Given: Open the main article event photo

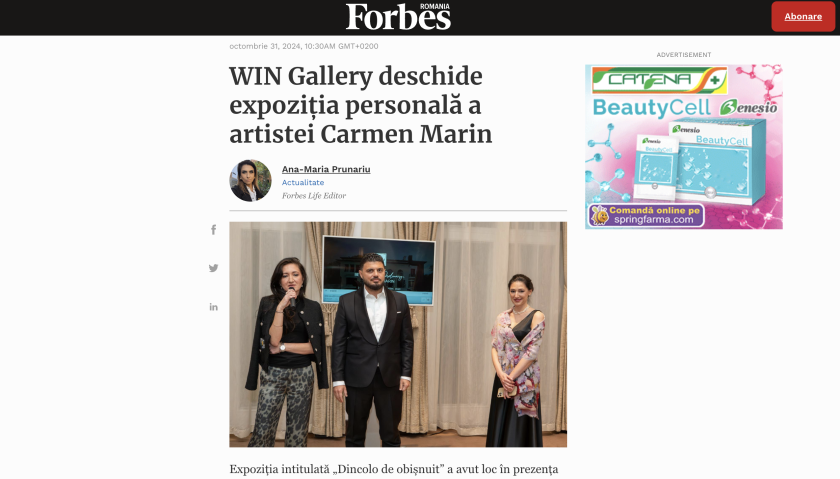Looking at the screenshot, I should coord(398,334).
